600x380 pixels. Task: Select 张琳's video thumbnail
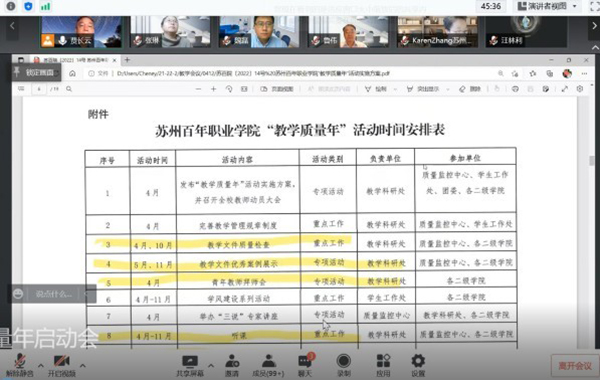pos(171,32)
